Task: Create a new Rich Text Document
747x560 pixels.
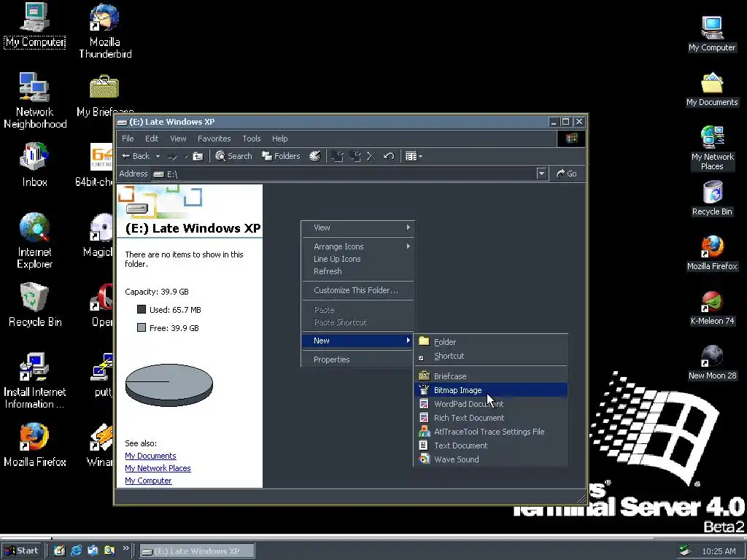Action: pyautogui.click(x=491, y=418)
